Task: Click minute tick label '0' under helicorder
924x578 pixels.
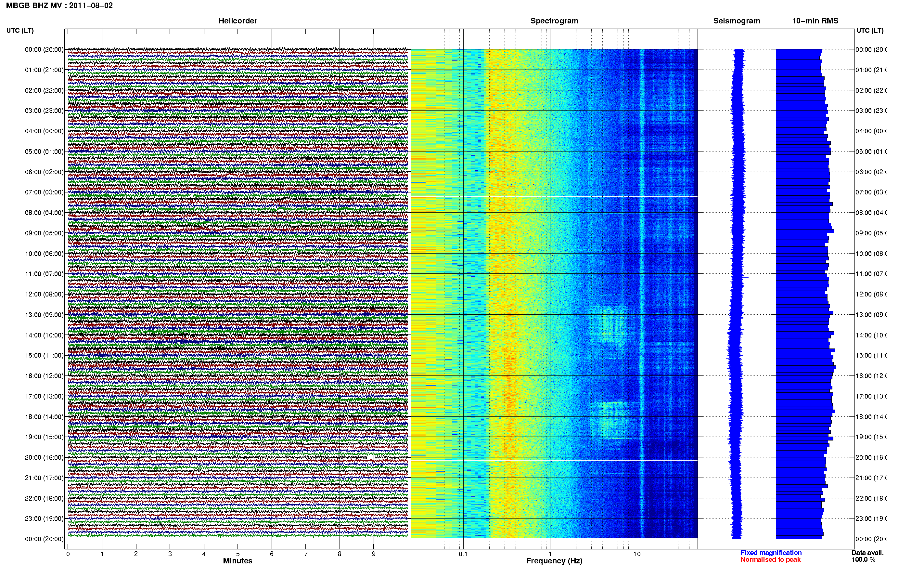Action: pos(68,554)
